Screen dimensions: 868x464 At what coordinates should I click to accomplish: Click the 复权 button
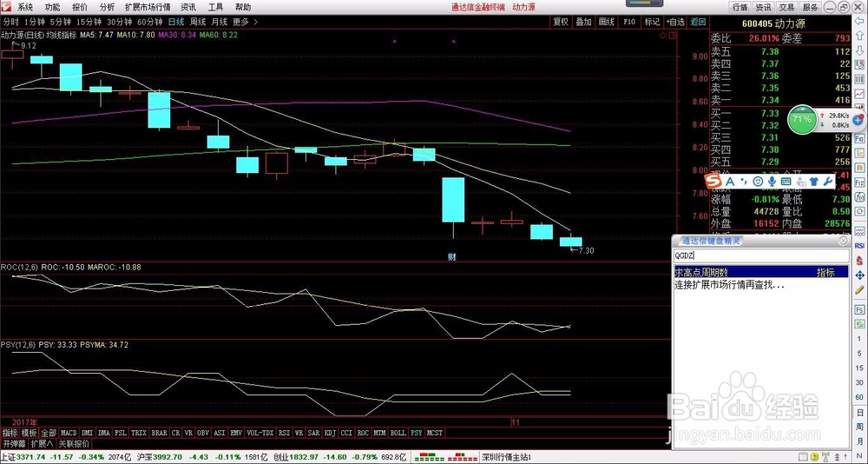tap(561, 23)
